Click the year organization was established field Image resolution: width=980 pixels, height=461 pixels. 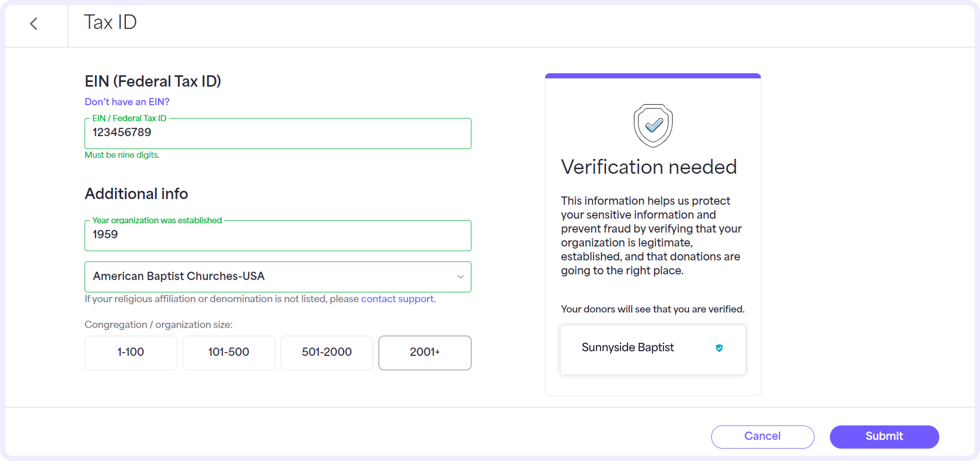pos(278,235)
